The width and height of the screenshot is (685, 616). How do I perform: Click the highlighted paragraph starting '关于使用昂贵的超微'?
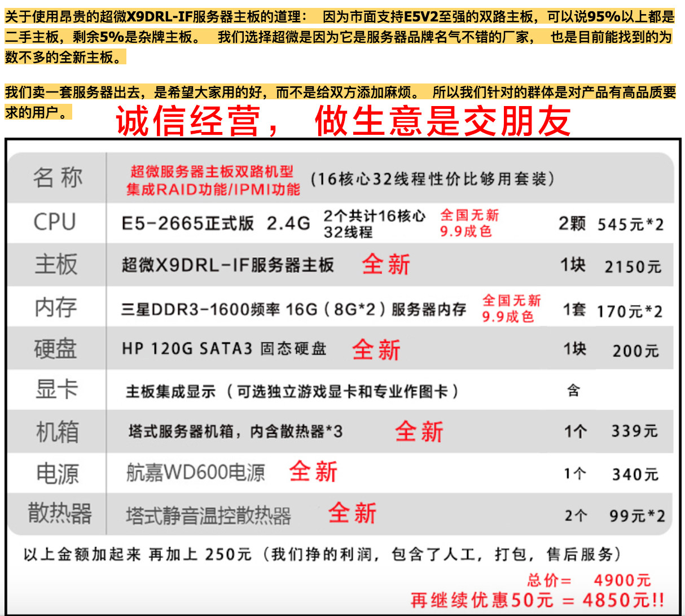pos(340,37)
